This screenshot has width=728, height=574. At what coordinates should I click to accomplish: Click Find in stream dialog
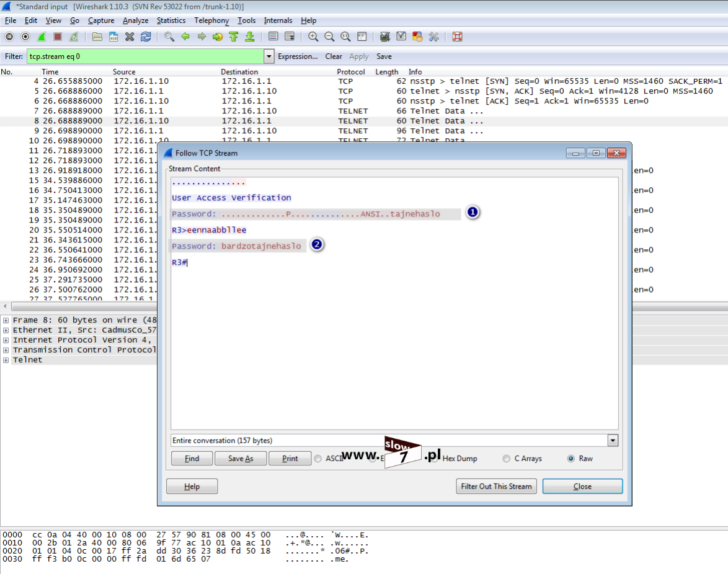(192, 459)
